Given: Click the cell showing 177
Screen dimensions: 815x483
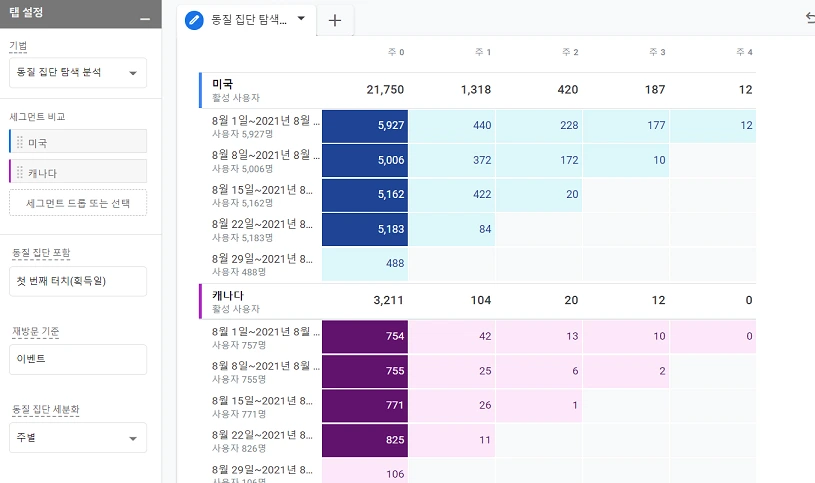Looking at the screenshot, I should pos(626,125).
